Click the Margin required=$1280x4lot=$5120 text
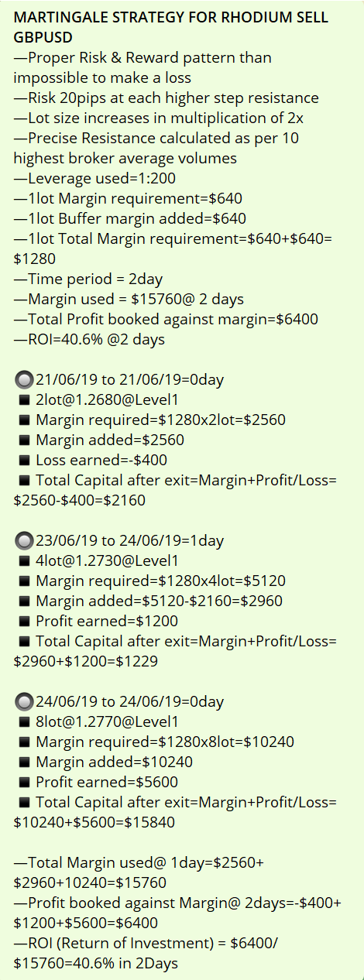 pyautogui.click(x=161, y=581)
